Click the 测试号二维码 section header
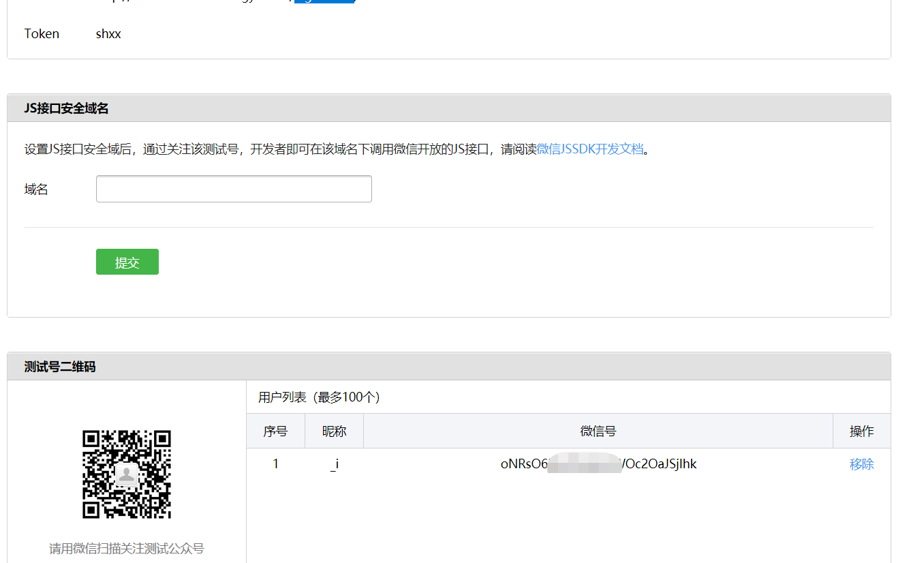 tap(449, 366)
